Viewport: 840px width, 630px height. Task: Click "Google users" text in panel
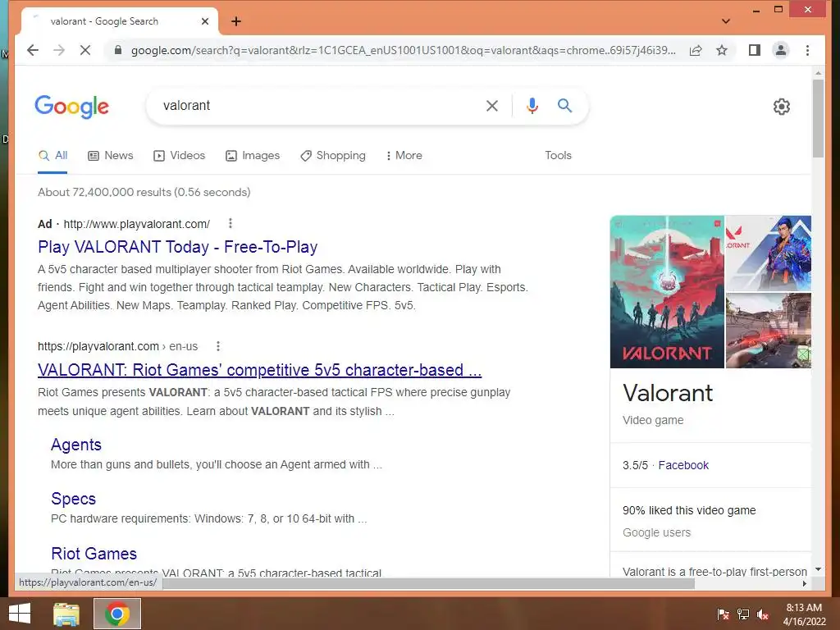656,533
